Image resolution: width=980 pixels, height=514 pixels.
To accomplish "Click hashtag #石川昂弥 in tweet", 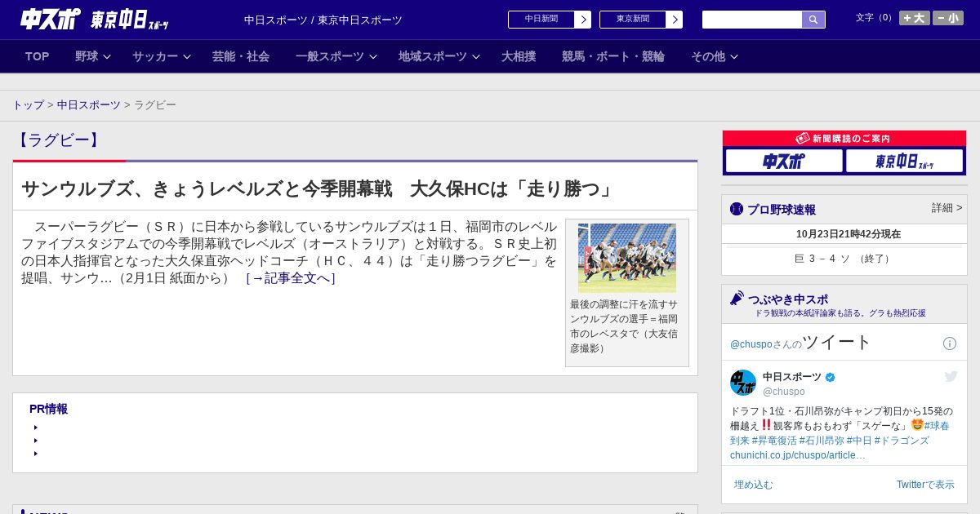I will 822,441.
